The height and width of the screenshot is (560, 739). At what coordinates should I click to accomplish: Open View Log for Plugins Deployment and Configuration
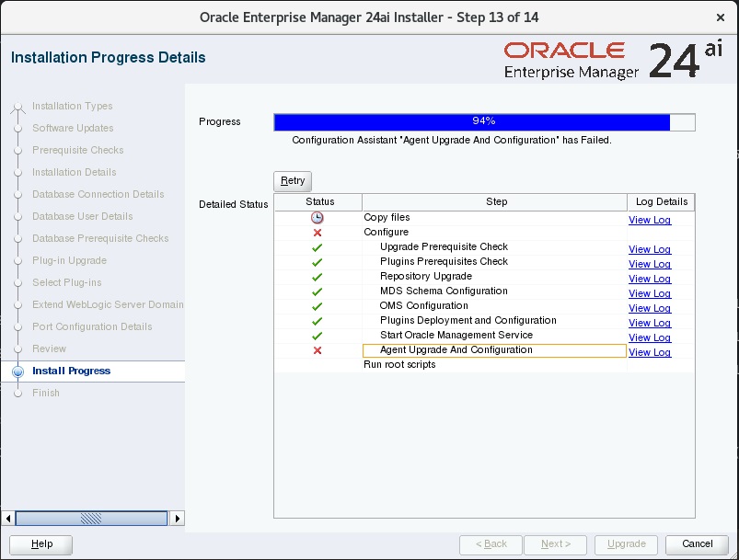650,323
